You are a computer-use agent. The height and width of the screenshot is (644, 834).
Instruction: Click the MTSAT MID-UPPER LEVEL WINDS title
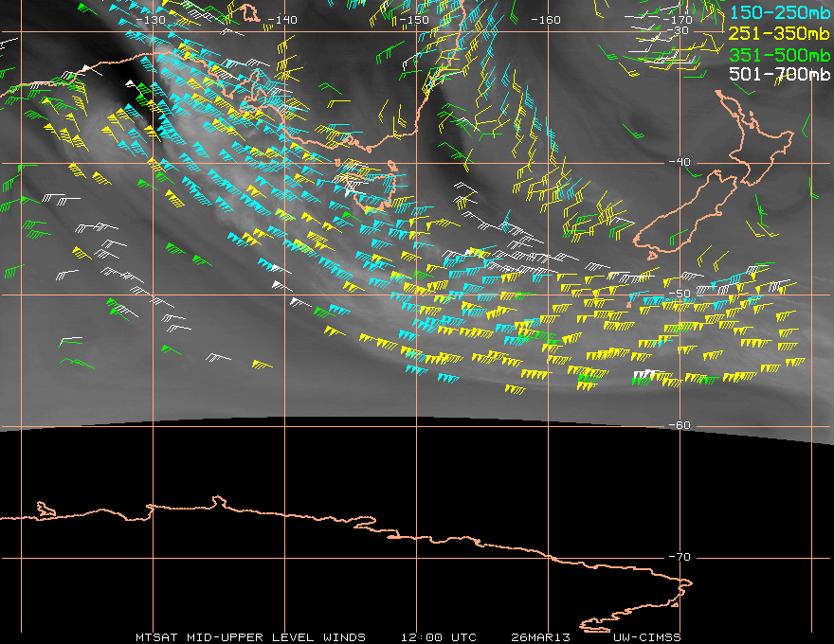(250, 637)
